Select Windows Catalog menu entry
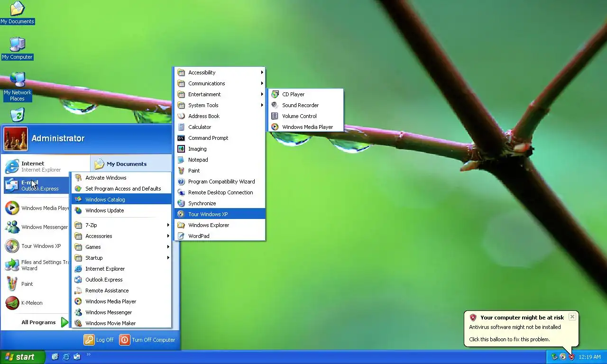Viewport: 607px width, 364px height. pos(121,200)
